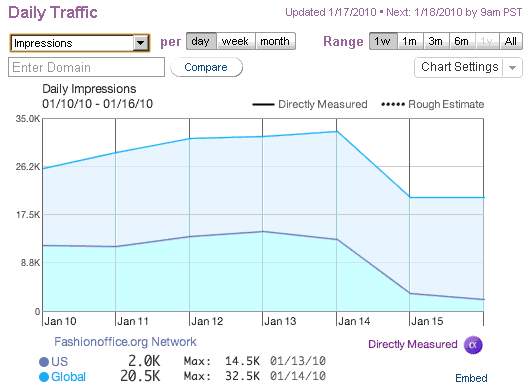The width and height of the screenshot is (530, 392).
Task: Click the Global legend label
Action: (69, 376)
